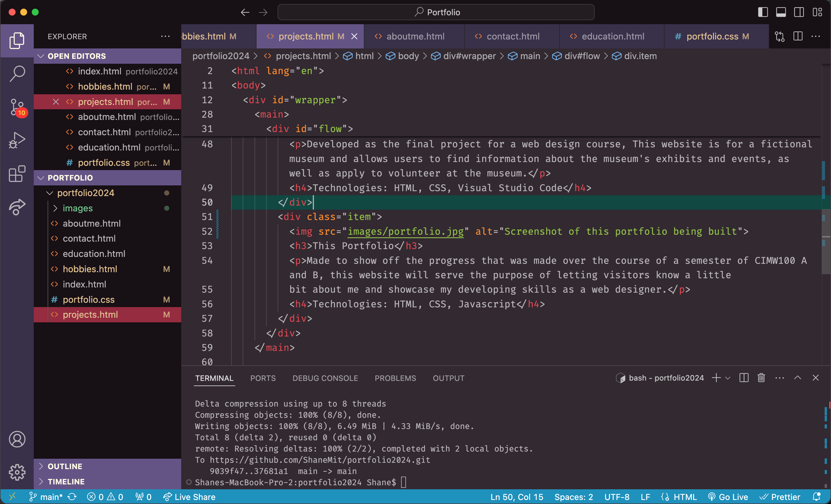The image size is (831, 504).
Task: Maximize the panel with chevron up
Action: click(x=797, y=378)
